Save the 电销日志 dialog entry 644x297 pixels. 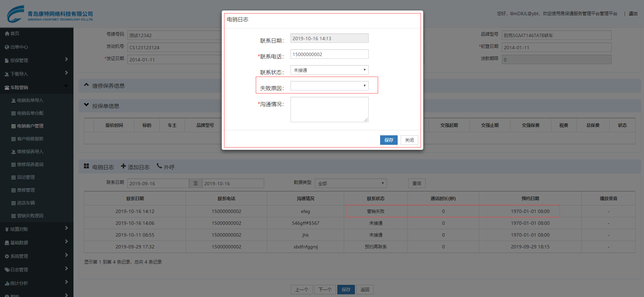pos(389,140)
